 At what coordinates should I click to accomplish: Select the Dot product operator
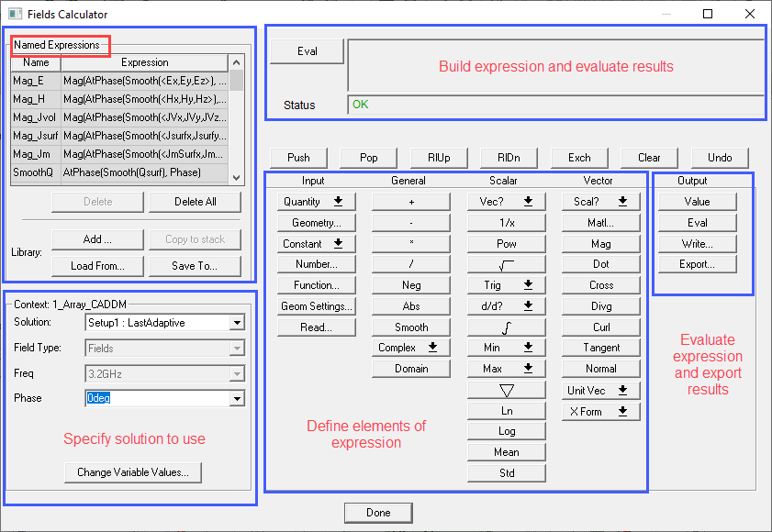click(x=601, y=263)
